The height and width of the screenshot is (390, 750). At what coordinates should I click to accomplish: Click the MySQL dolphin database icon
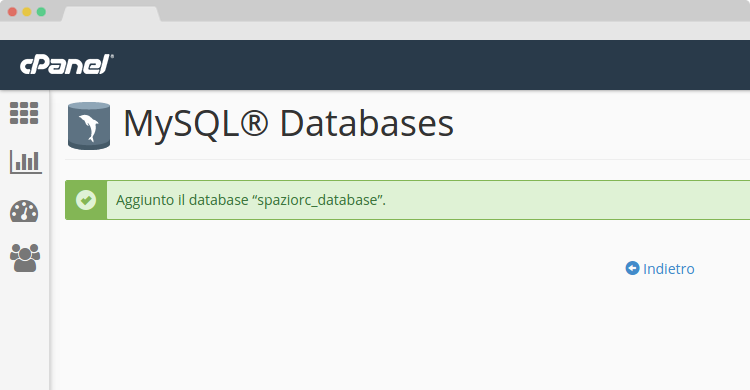pos(89,126)
